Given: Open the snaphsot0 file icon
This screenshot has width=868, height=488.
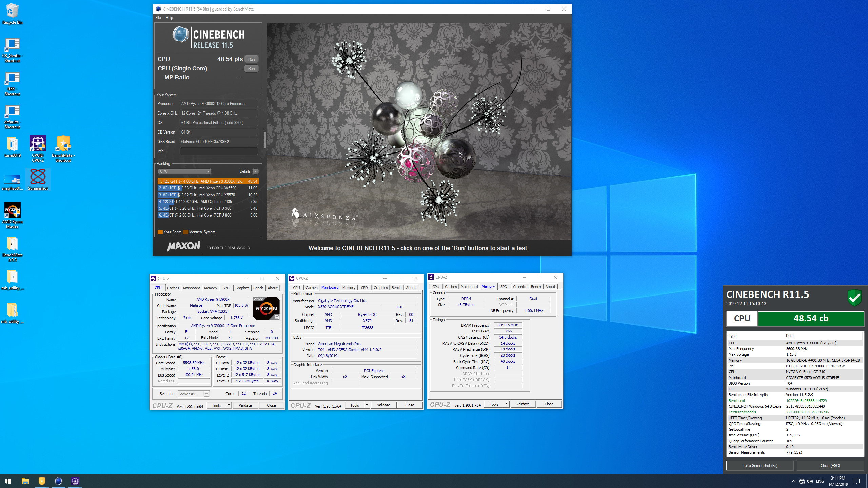Looking at the screenshot, I should (x=13, y=182).
